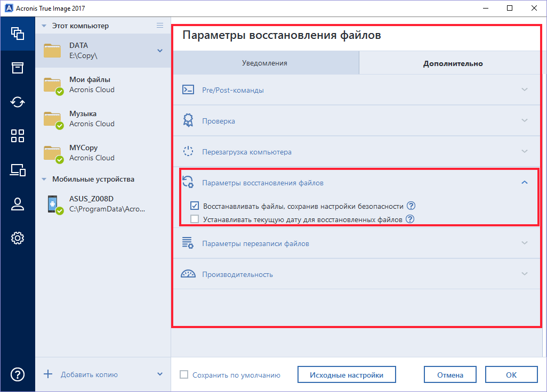The image size is (547, 392).
Task: Open the dropdown arrow next to 'Добавить копию'
Action: pyautogui.click(x=160, y=374)
